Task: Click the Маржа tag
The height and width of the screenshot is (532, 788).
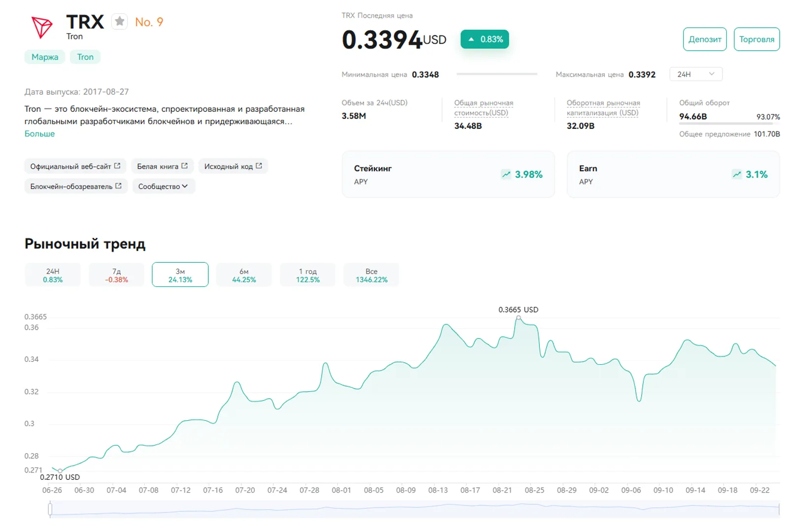Action: tap(45, 57)
